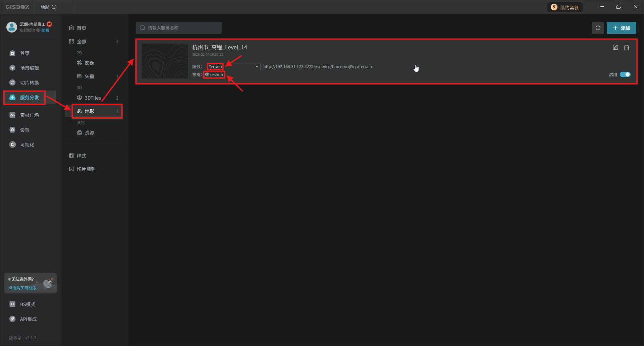Viewport: 644px width, 346px height.
Task: Select 3DTiles category in service list
Action: coord(93,98)
